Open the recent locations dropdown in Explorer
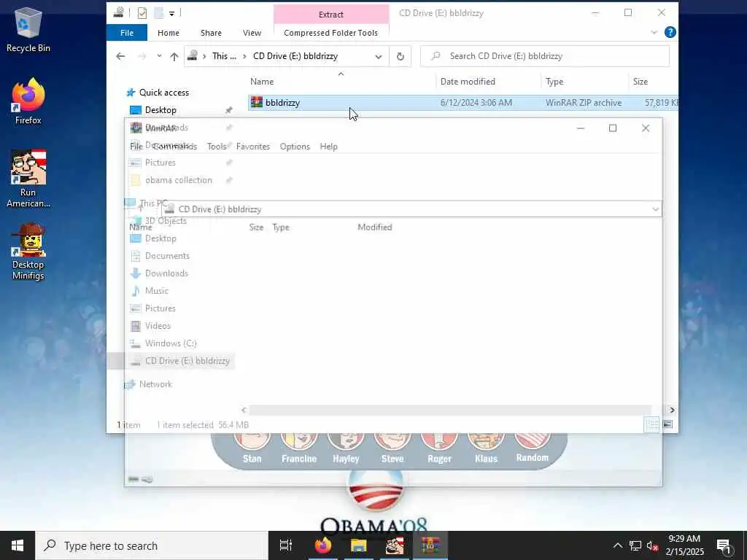747x560 pixels. [159, 56]
